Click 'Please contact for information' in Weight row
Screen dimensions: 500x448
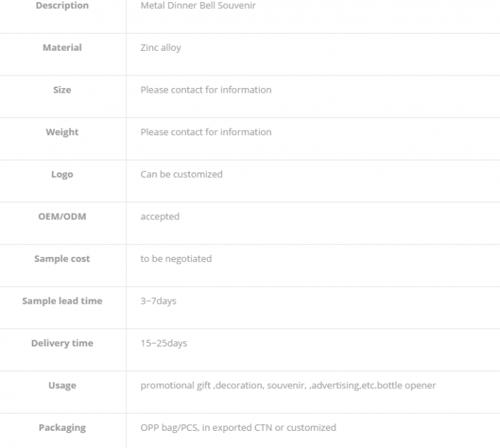pos(206,132)
